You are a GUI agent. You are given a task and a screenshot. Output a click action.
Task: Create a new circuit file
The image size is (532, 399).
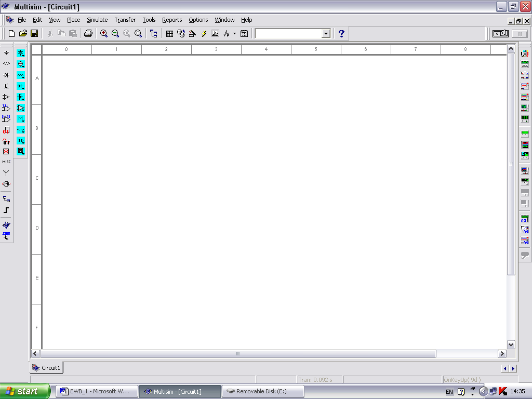point(11,33)
